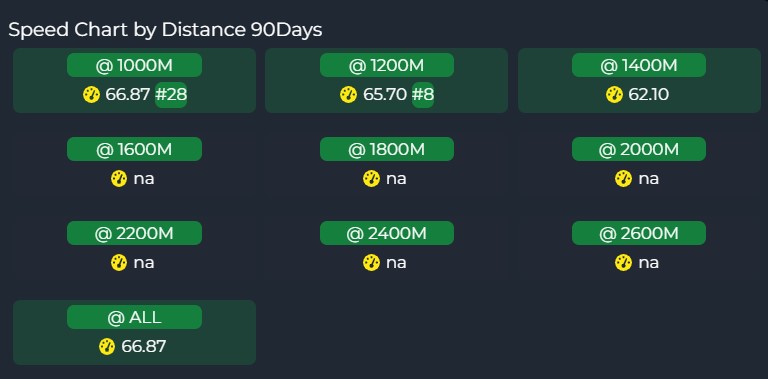
Task: Click the #28 rank badge
Action: (171, 95)
